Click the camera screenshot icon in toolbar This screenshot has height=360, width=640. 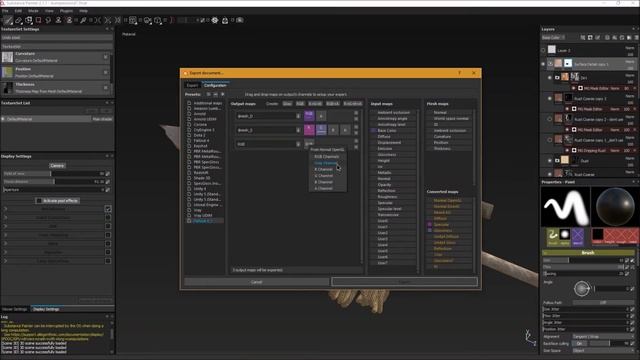coord(240,20)
